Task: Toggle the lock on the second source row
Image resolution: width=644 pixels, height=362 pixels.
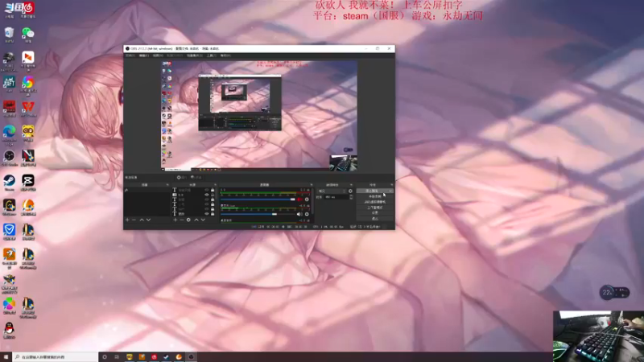Action: tap(213, 195)
